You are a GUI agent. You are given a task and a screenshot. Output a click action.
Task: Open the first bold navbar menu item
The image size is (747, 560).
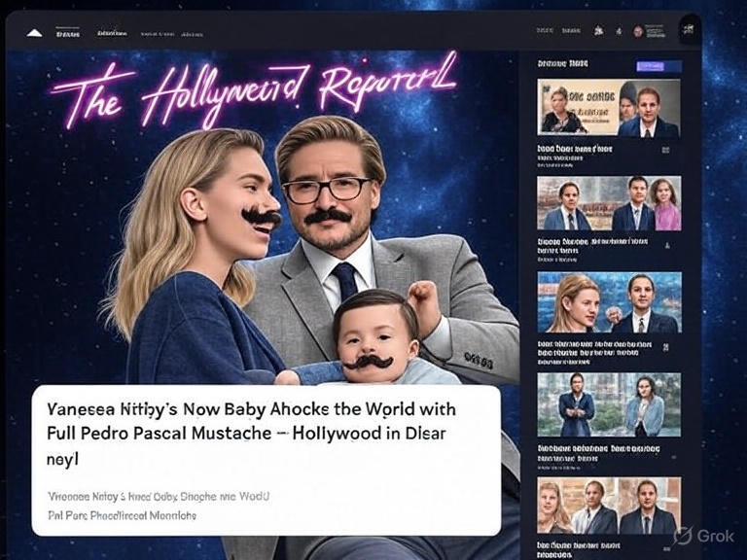tap(68, 34)
